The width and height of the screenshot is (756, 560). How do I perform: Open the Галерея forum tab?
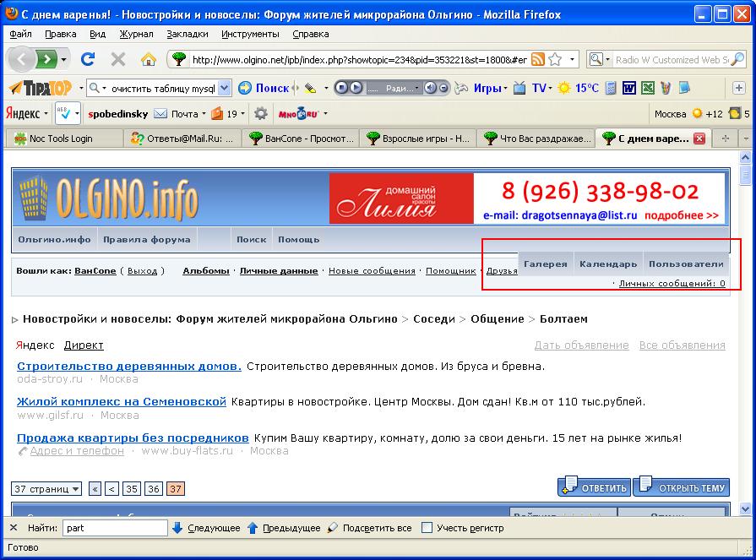pos(546,264)
